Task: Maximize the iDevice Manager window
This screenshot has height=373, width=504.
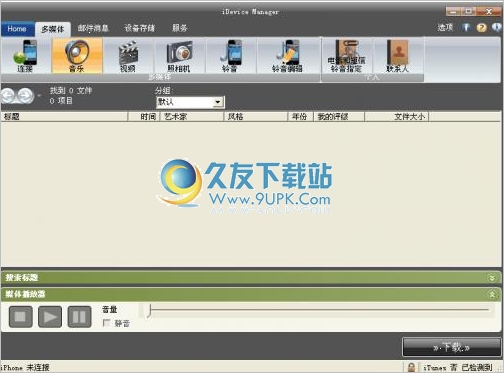Action: (468, 11)
